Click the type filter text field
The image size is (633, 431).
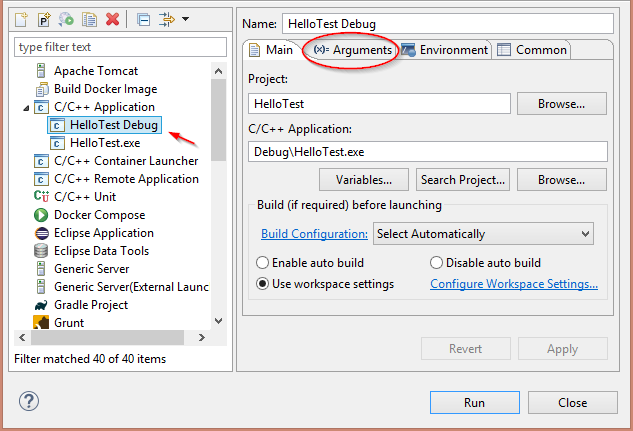coord(120,47)
